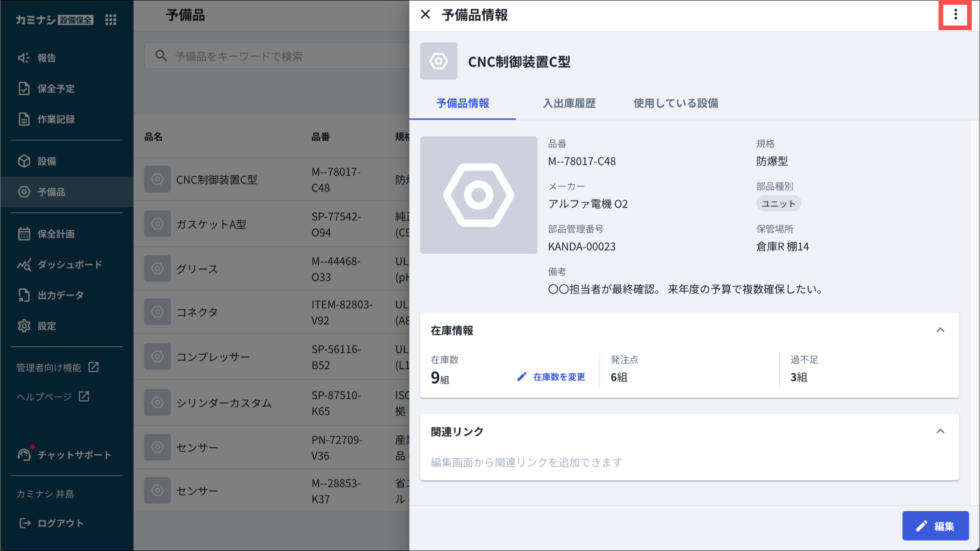980x551 pixels.
Task: Switch to the 入出庫履歴 tab
Action: coord(569,103)
